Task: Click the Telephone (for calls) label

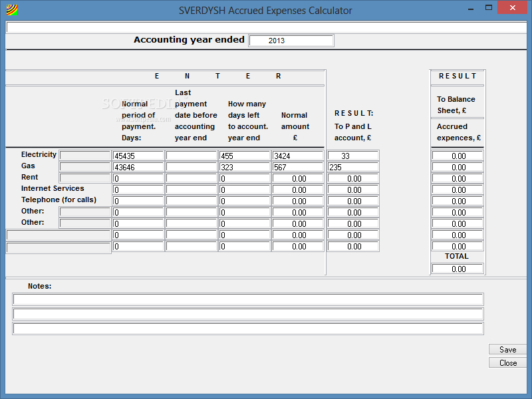Action: pyautogui.click(x=59, y=199)
